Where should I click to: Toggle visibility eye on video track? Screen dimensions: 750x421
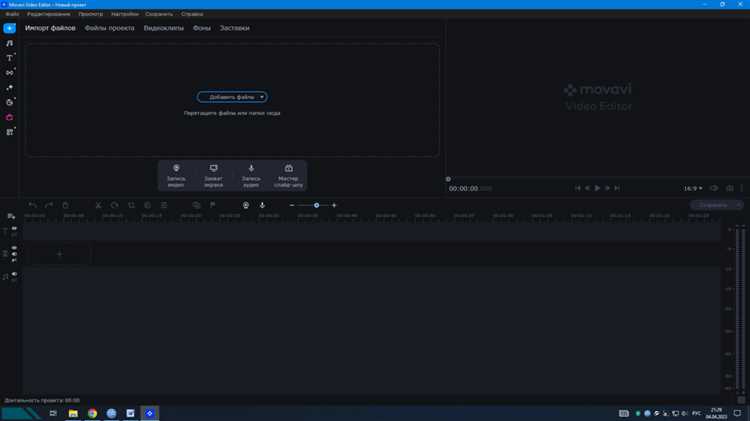pyautogui.click(x=14, y=247)
